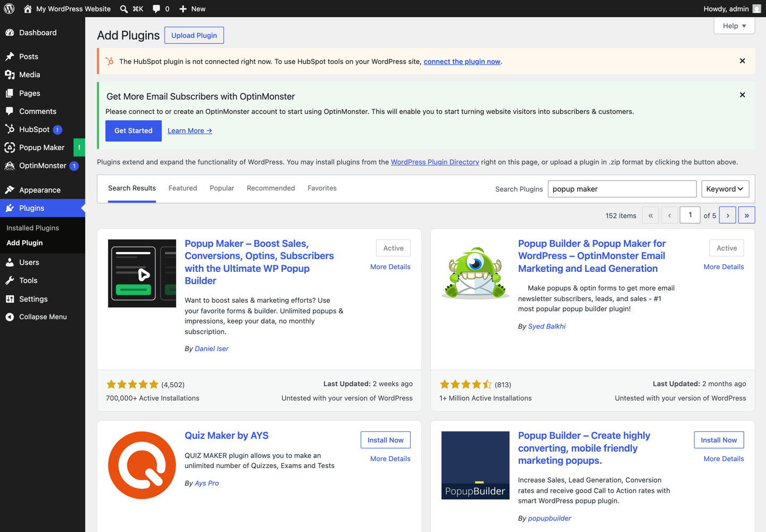Open the WordPress logo menu
The image size is (766, 532).
coord(9,9)
